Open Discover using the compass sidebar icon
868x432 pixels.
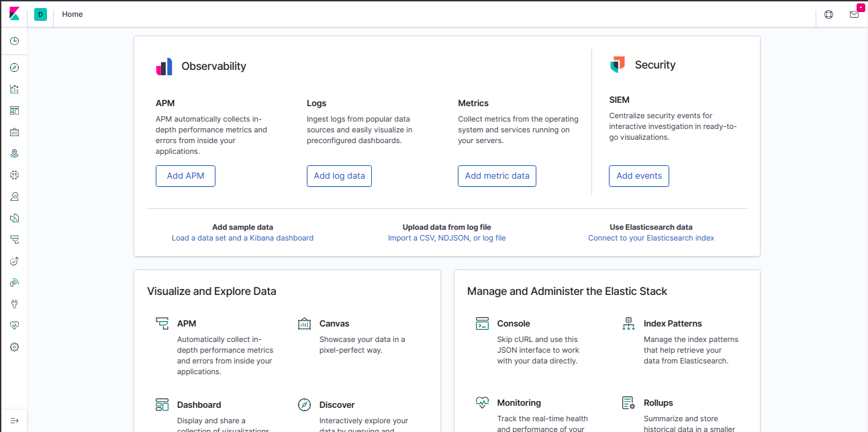[14, 67]
